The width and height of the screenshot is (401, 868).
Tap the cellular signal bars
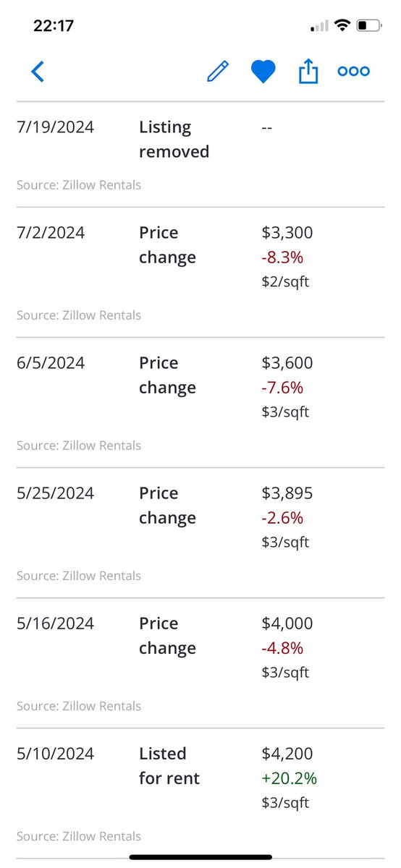(318, 27)
